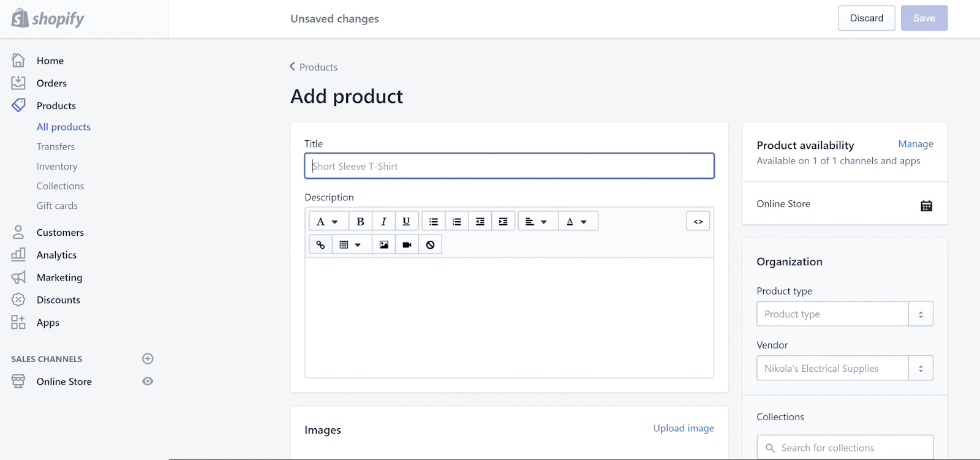Open the Online Store availability calendar
980x460 pixels.
coord(926,206)
